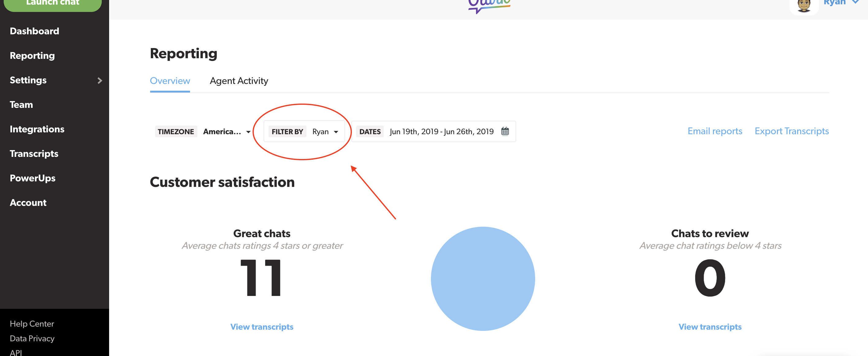This screenshot has height=356, width=868.
Task: Open the TIMEZONE America dropdown
Action: 227,131
